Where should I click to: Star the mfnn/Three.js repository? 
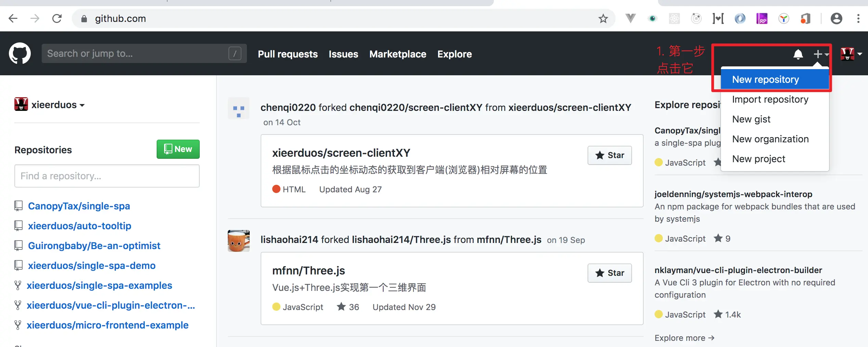point(610,273)
